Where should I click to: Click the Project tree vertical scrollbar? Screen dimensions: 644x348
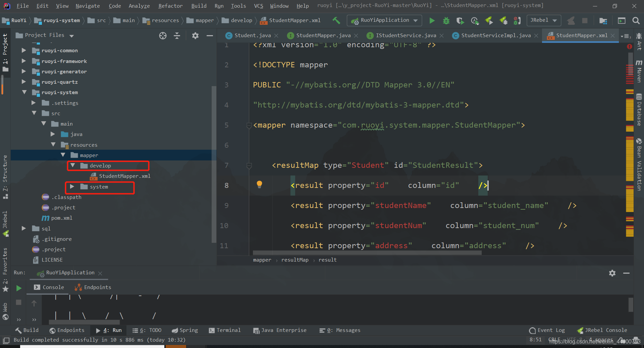214,164
